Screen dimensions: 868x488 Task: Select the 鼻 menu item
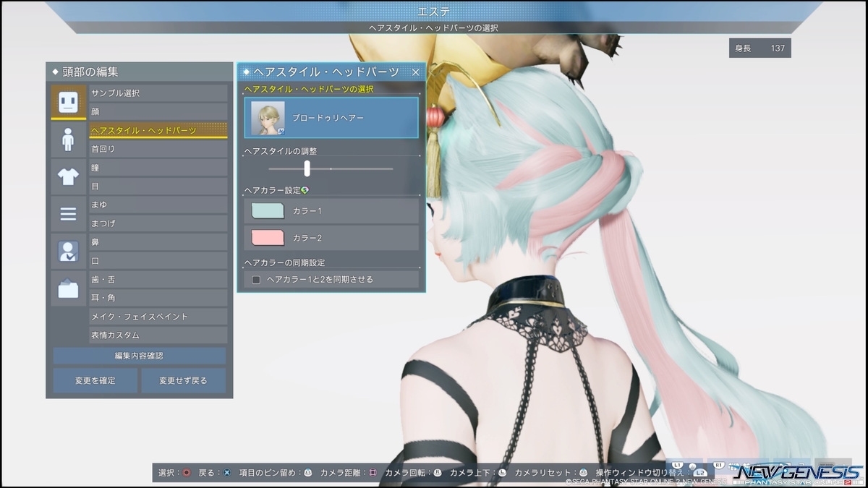[158, 241]
